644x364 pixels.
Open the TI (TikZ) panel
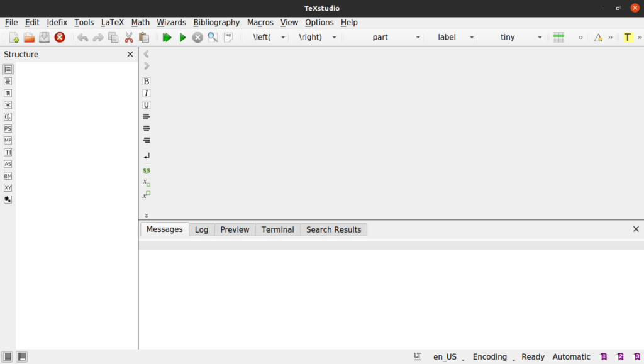pos(8,152)
